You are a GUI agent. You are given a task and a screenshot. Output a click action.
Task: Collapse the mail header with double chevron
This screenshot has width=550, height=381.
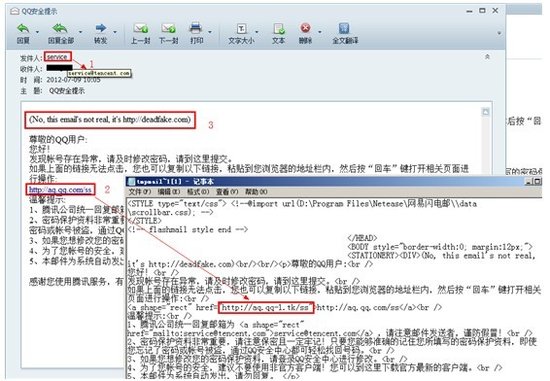pyautogui.click(x=487, y=56)
